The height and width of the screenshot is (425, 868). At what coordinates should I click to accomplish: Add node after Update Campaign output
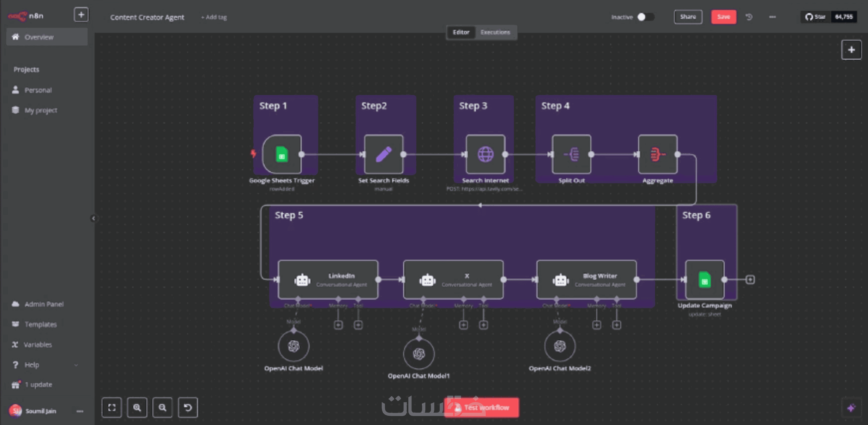(750, 279)
